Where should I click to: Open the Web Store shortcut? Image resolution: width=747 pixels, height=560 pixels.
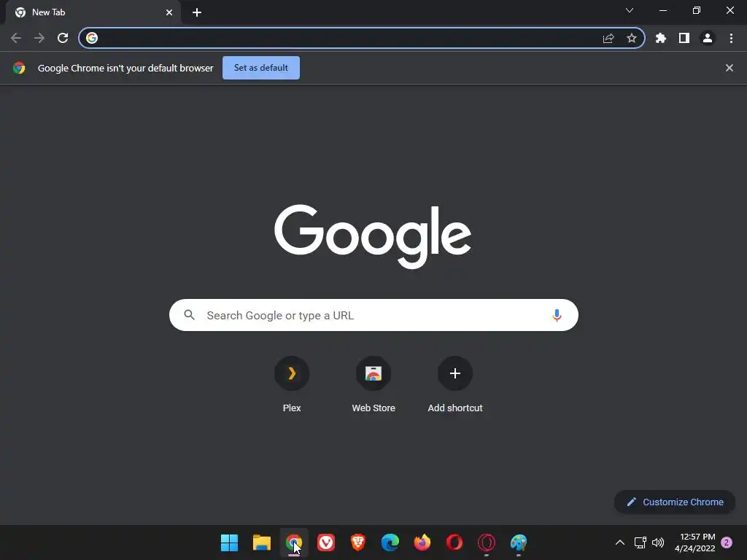373,385
